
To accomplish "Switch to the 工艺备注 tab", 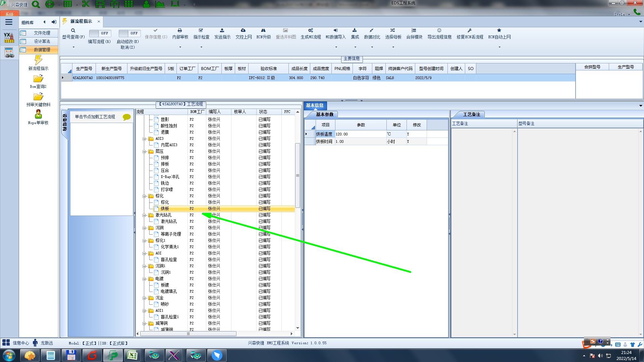I will point(471,115).
